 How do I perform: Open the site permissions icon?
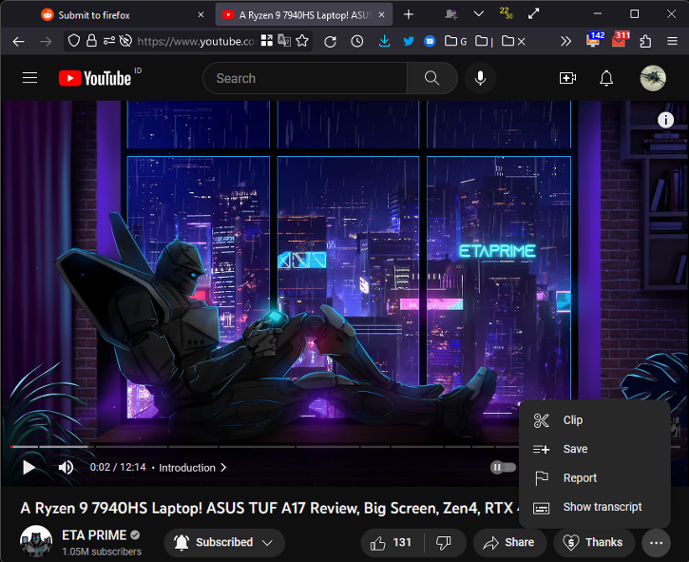109,41
